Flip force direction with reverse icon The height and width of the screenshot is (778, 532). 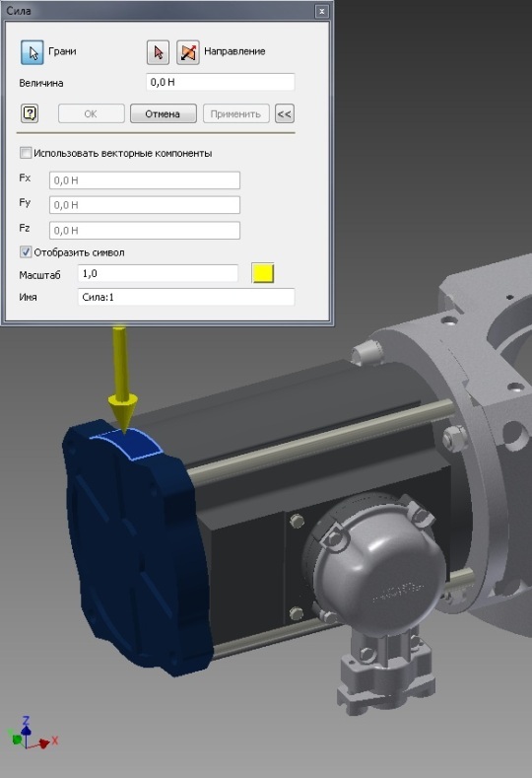point(188,52)
